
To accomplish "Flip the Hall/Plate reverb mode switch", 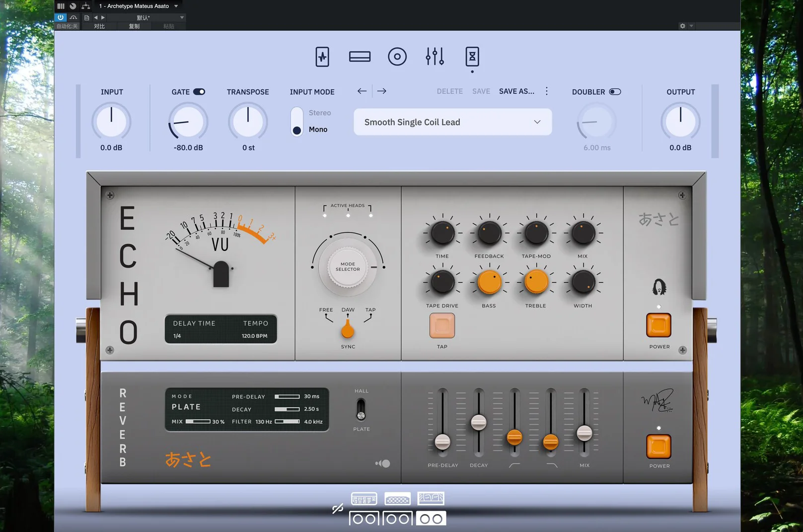I will pyautogui.click(x=361, y=410).
